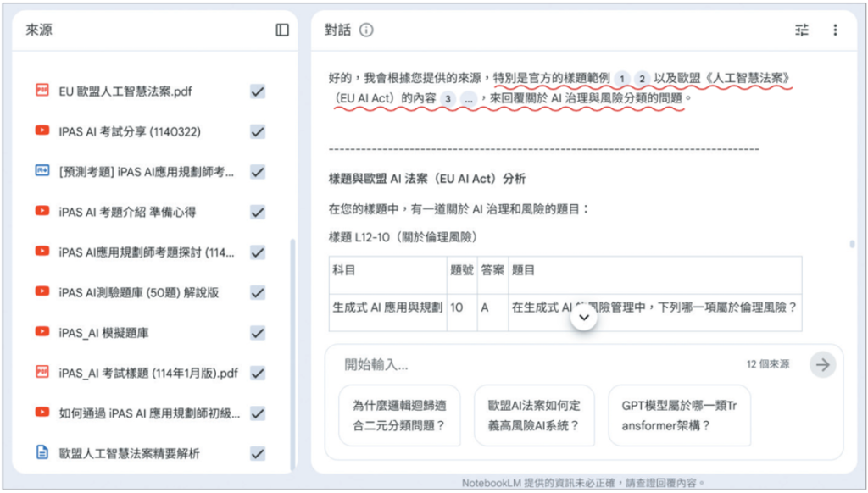The width and height of the screenshot is (868, 493).
Task: Click the document icon for 歐盟人工智慧法案精要解析
Action: 42,453
